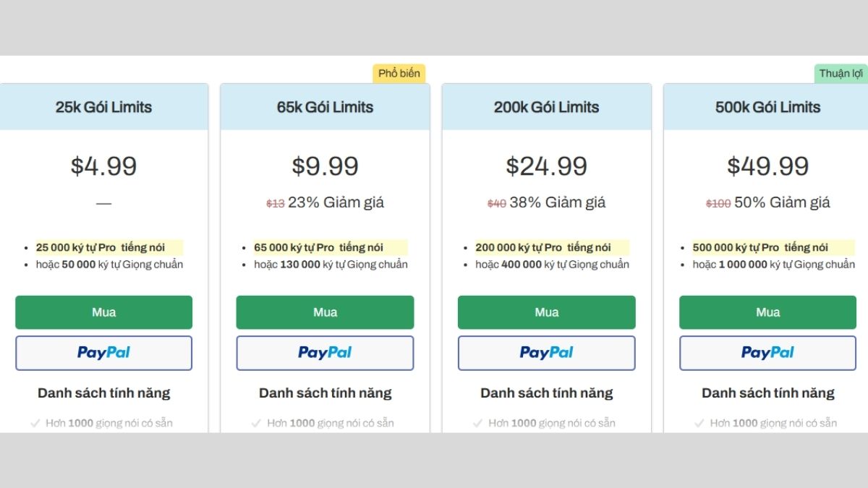868x488 pixels.
Task: Click Mua button for 25k Gói Limits
Action: point(103,312)
